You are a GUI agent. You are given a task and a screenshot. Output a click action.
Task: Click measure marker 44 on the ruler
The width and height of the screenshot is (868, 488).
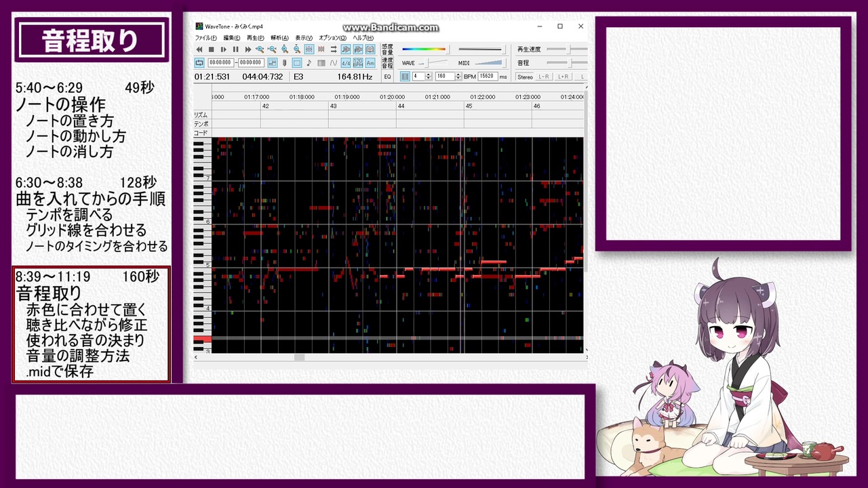click(401, 106)
